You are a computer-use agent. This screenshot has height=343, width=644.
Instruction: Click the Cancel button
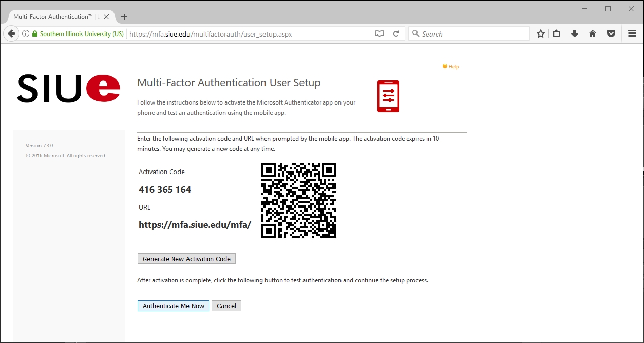(226, 306)
